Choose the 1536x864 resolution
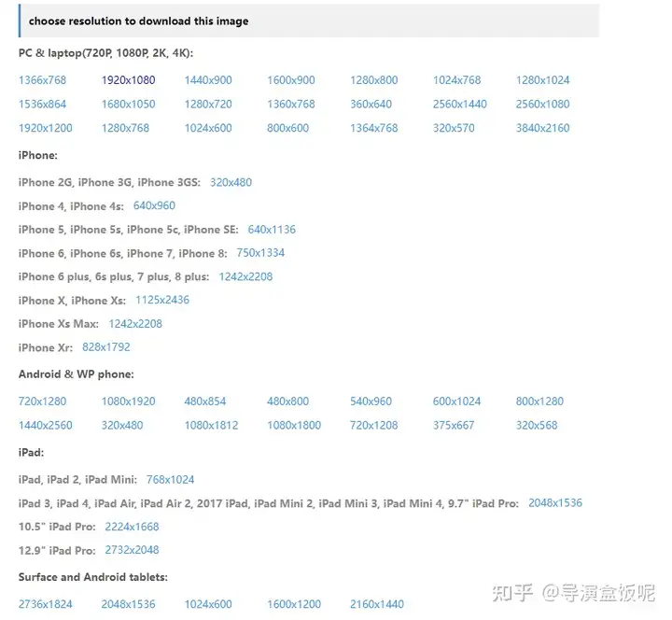The width and height of the screenshot is (672, 620). tap(42, 105)
